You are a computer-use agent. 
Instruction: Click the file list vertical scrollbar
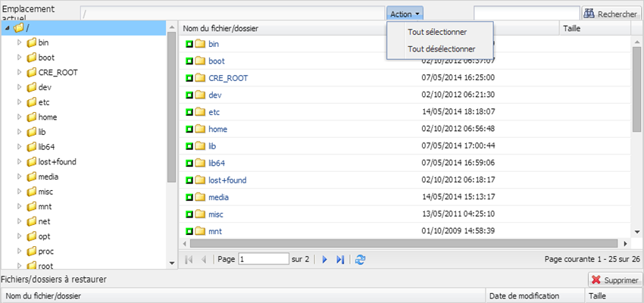coord(636,89)
